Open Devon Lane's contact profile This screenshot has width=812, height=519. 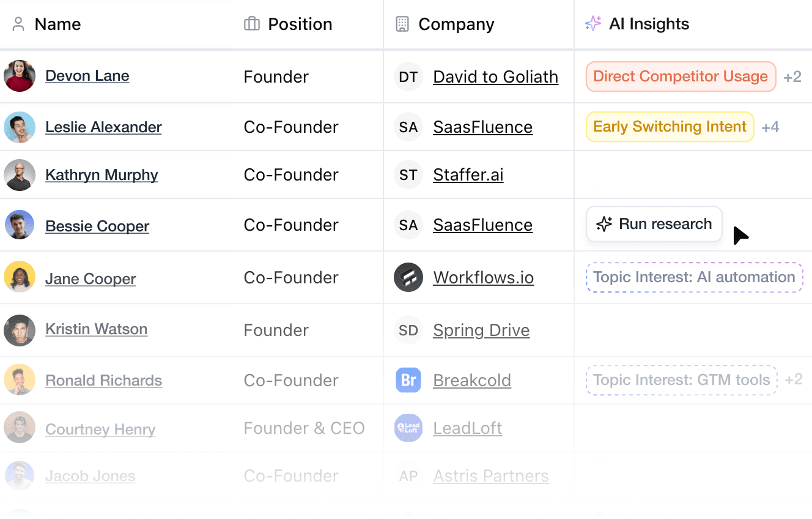tap(87, 76)
